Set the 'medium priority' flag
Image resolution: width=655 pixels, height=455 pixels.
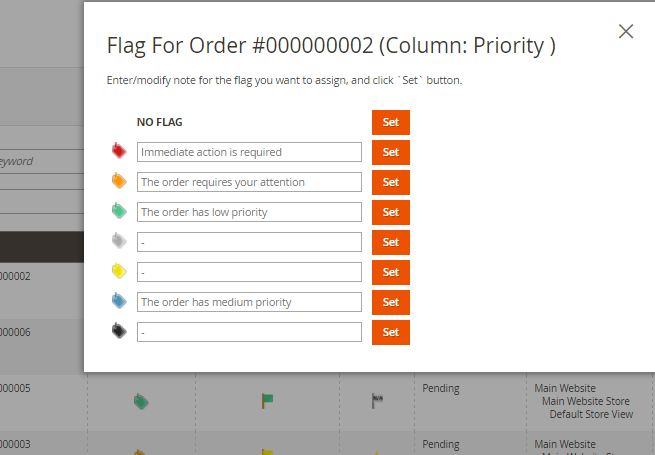click(391, 303)
